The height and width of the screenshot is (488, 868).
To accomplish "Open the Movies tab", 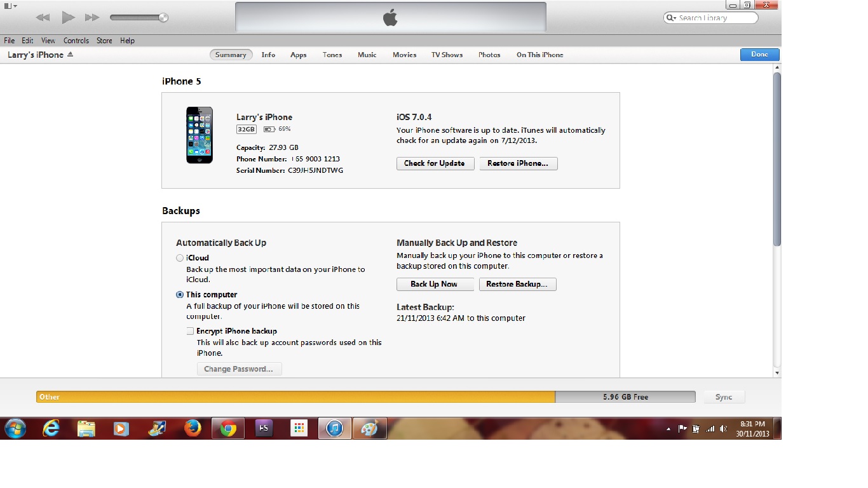I will pyautogui.click(x=404, y=55).
